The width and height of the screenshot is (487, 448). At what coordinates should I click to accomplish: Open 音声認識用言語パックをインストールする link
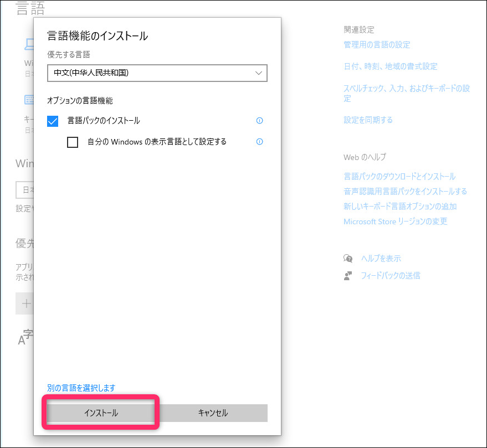point(405,192)
